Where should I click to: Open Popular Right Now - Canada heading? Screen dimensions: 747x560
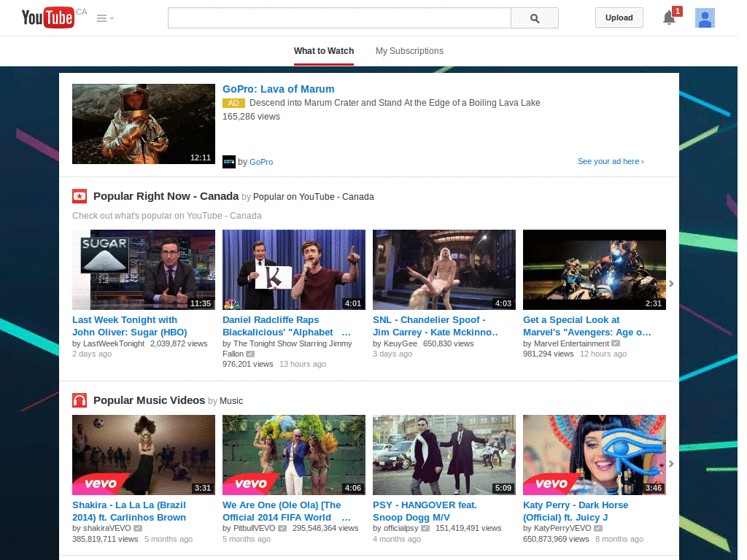point(166,196)
